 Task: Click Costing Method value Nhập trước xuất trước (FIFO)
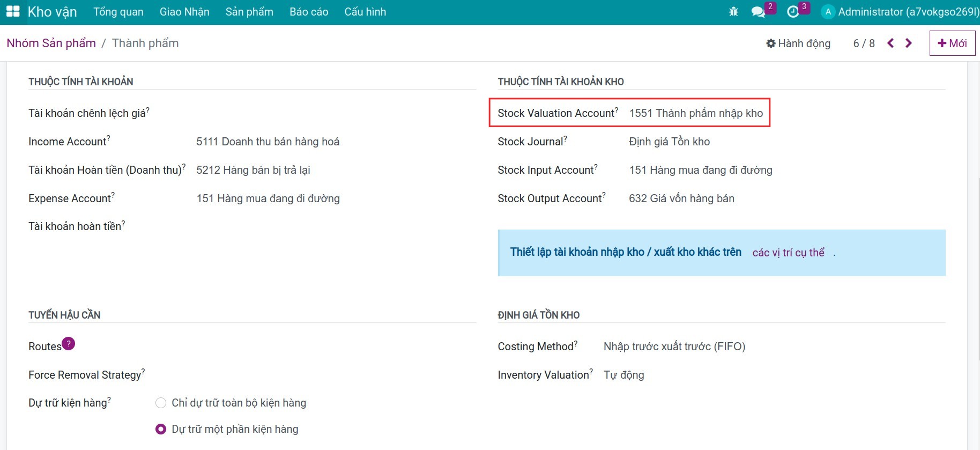pyautogui.click(x=674, y=346)
